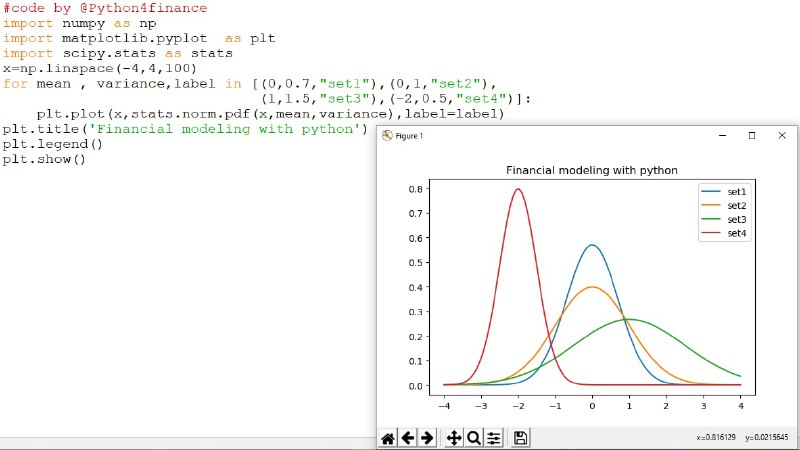The image size is (800, 450).
Task: Maximize the Figure 1 window
Action: pos(752,136)
